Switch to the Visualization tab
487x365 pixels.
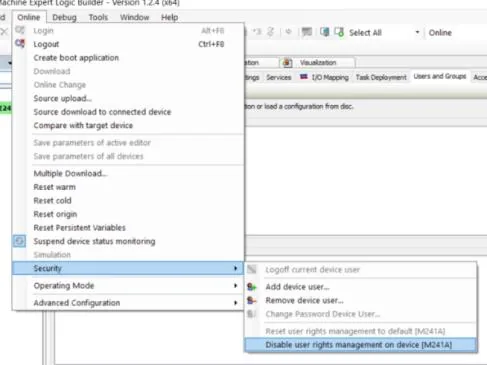click(318, 62)
